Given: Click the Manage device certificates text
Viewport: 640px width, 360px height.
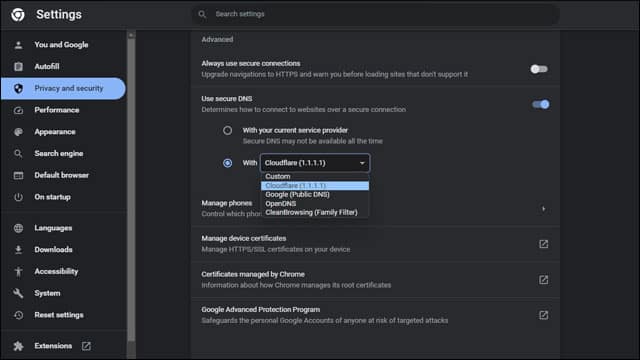Looking at the screenshot, I should [244, 238].
